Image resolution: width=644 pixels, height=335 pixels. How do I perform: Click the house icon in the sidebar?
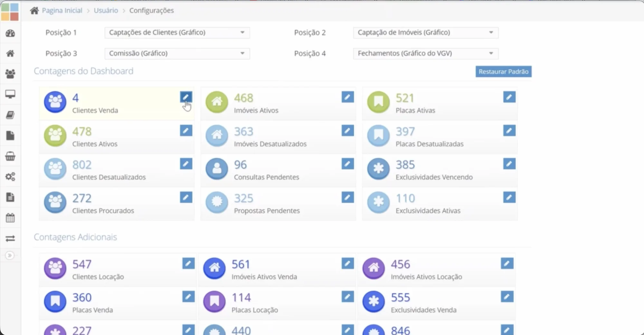coord(10,54)
